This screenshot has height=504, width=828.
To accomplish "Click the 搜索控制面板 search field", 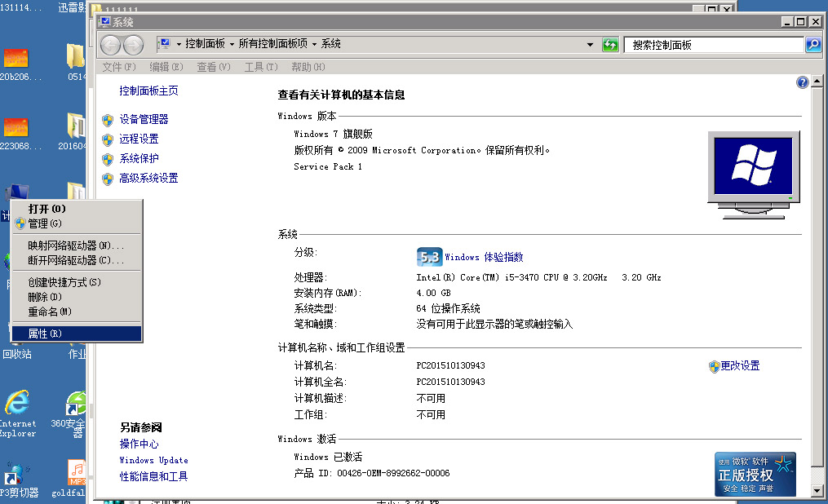I will 714,45.
